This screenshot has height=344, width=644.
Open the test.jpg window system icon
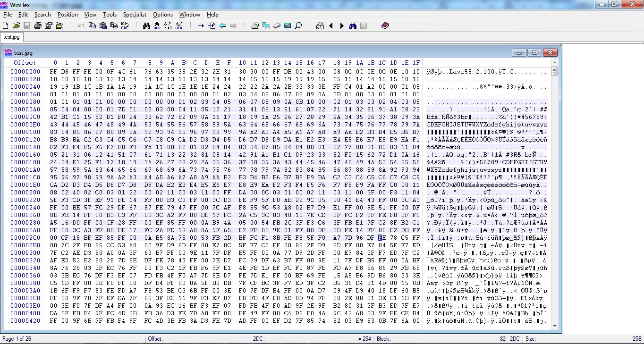tap(8, 53)
